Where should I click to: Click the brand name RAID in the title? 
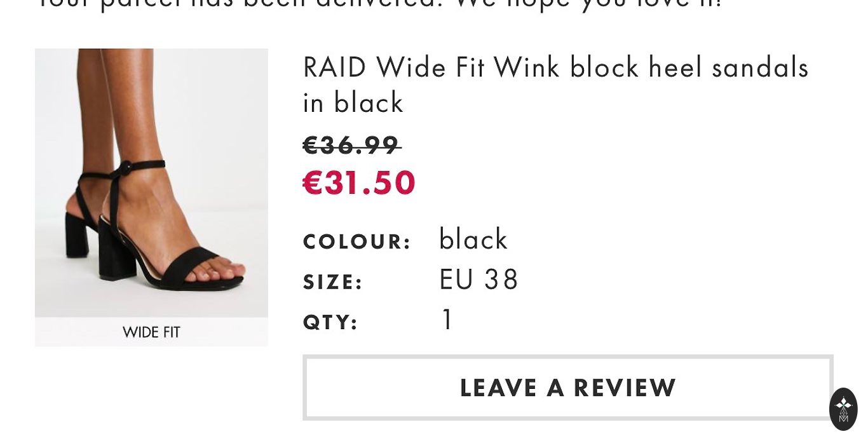pyautogui.click(x=334, y=67)
